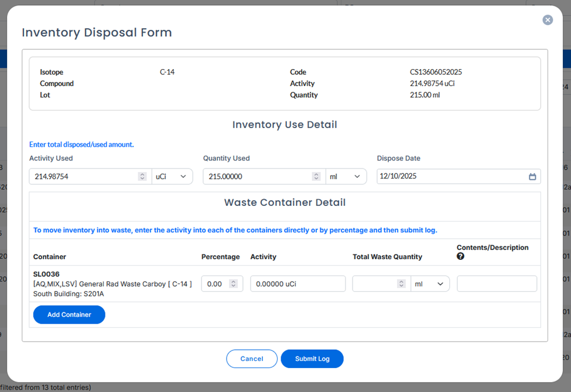Submit the disposal log
571x392 pixels.
(312, 359)
